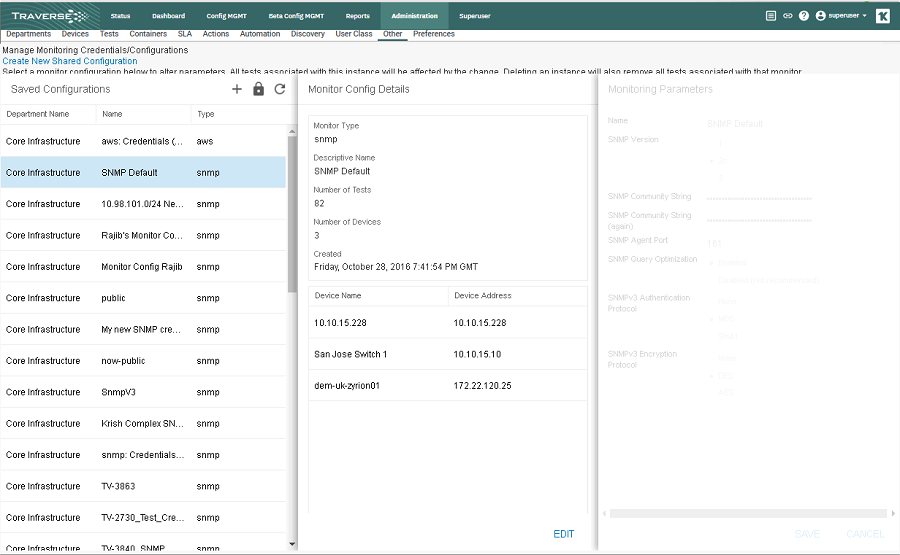Refresh the Saved Configurations list

point(280,89)
